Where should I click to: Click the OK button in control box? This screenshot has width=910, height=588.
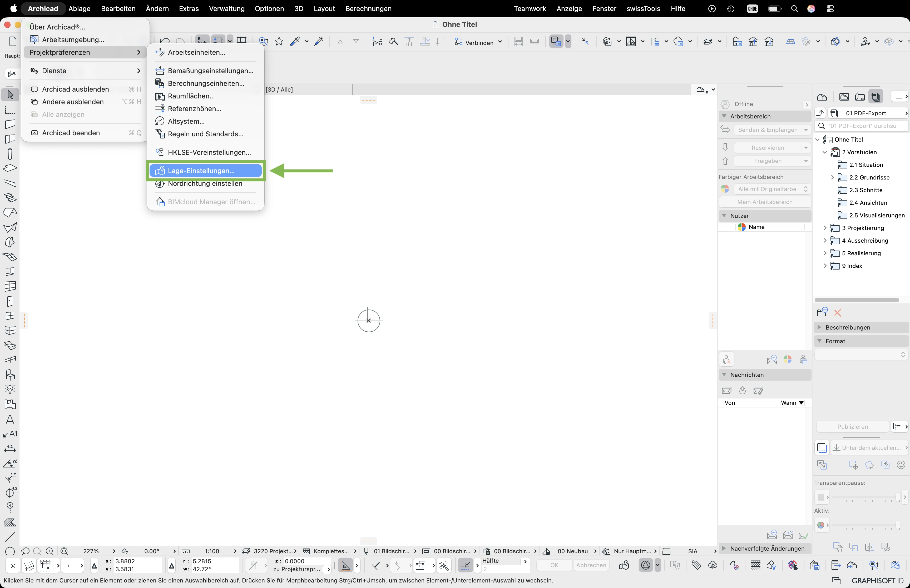click(x=554, y=565)
